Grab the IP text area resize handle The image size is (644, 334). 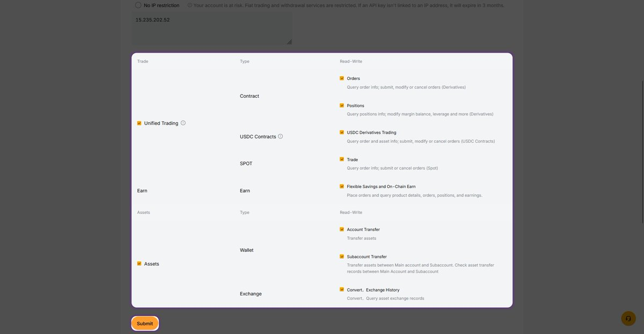[x=289, y=42]
